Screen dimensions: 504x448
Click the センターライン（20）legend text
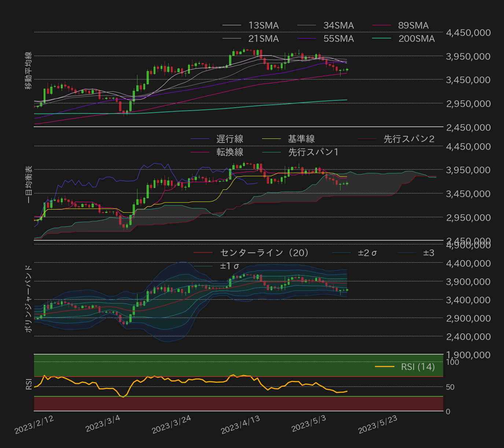point(264,252)
